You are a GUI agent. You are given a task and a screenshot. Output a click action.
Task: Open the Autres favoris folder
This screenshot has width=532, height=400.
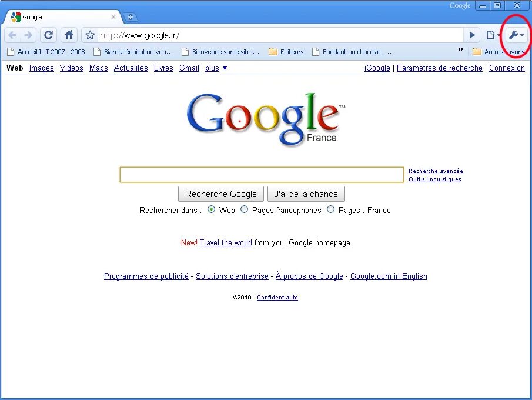click(498, 52)
